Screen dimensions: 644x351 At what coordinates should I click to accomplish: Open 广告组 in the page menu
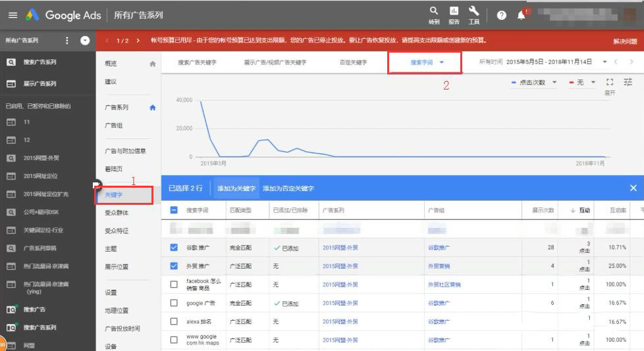(x=114, y=126)
